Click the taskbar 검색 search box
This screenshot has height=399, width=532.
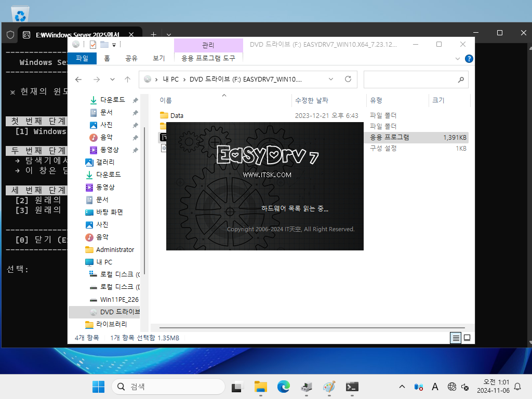168,387
